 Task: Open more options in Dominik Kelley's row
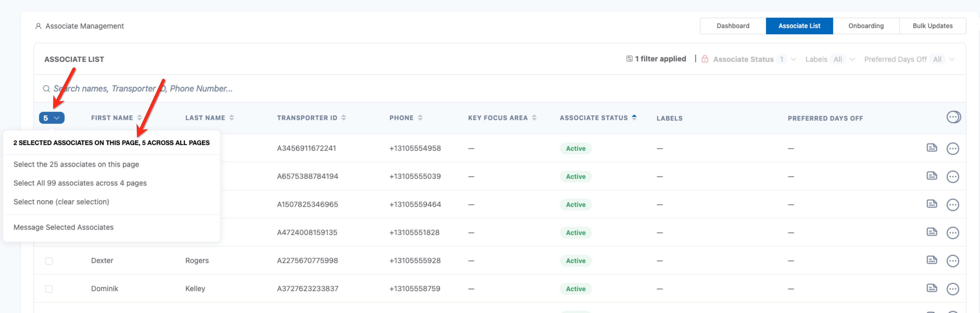(x=952, y=289)
